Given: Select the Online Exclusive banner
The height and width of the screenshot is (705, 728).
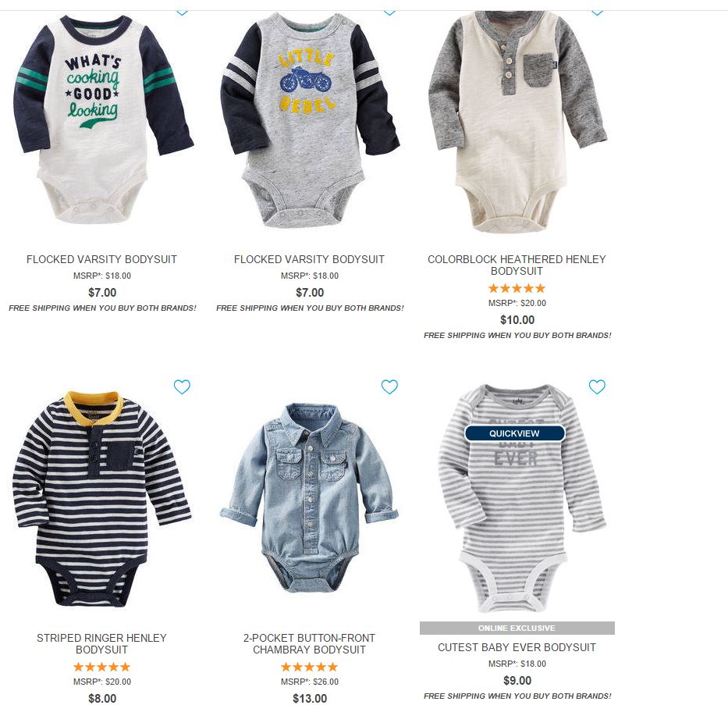Looking at the screenshot, I should coord(517,628).
